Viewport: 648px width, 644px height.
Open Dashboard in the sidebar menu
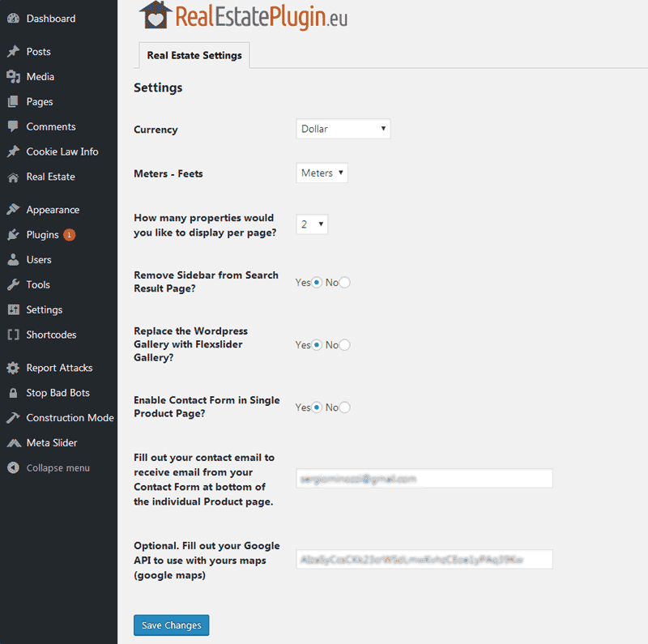tap(51, 19)
